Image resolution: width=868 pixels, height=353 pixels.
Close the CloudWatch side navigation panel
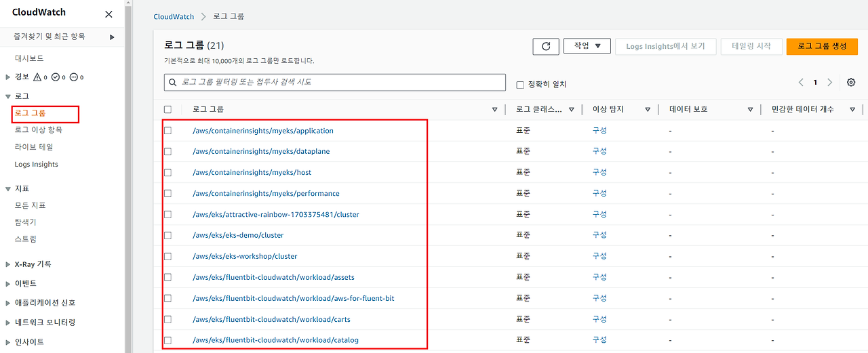(x=108, y=14)
